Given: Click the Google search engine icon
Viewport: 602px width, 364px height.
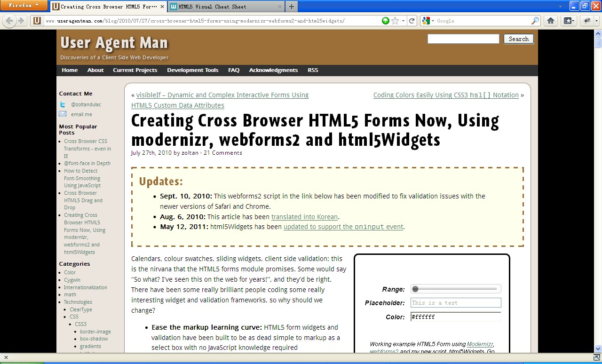Looking at the screenshot, I should (x=426, y=21).
